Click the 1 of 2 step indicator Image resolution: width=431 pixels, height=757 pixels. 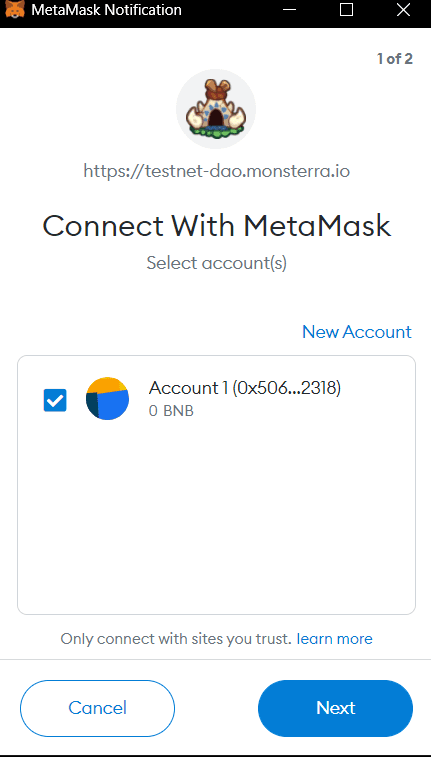tap(394, 59)
